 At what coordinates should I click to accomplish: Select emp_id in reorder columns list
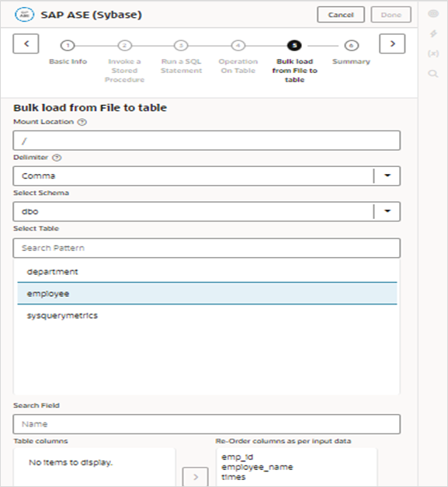tap(237, 457)
